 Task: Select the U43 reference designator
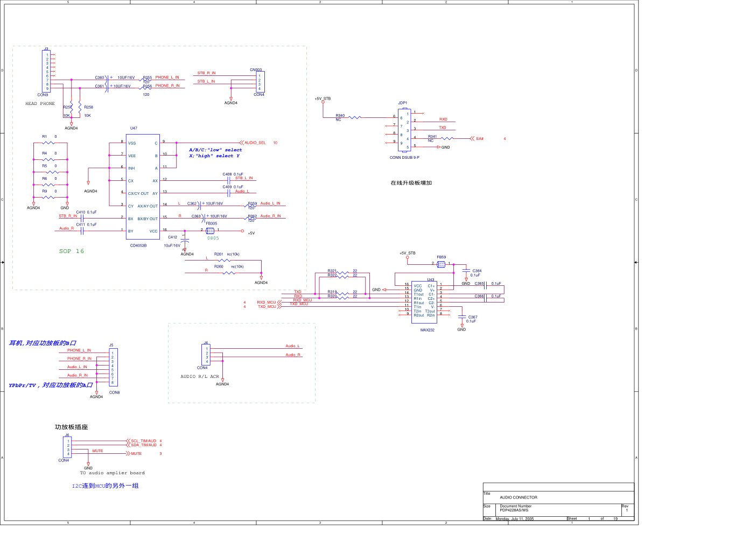pos(431,280)
